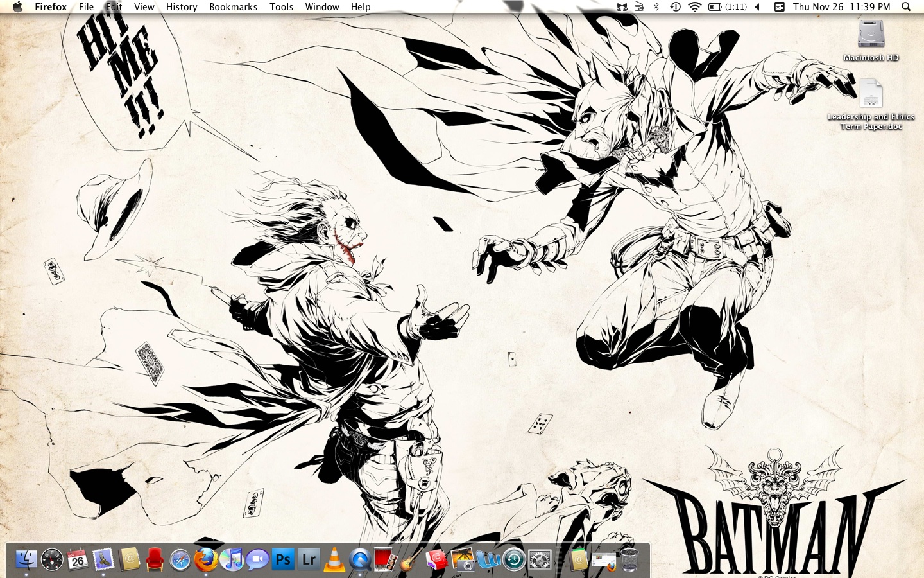The height and width of the screenshot is (578, 924).
Task: Click the Firefox icon in Dock
Action: point(206,559)
